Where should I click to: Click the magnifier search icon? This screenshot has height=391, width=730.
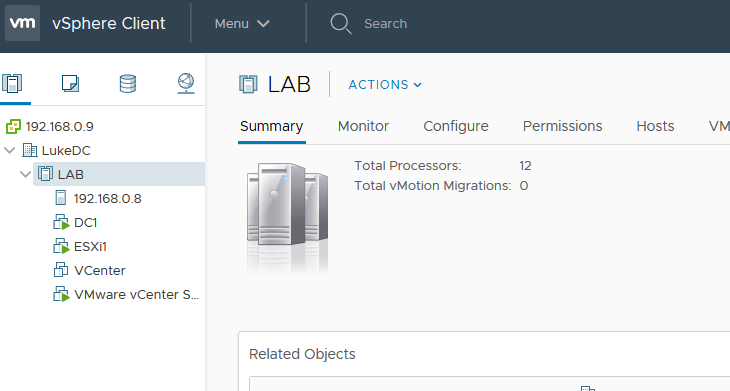pyautogui.click(x=341, y=23)
